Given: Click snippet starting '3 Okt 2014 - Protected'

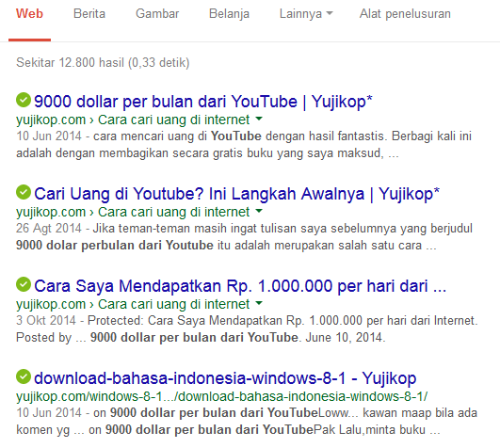Looking at the screenshot, I should pos(247,328).
